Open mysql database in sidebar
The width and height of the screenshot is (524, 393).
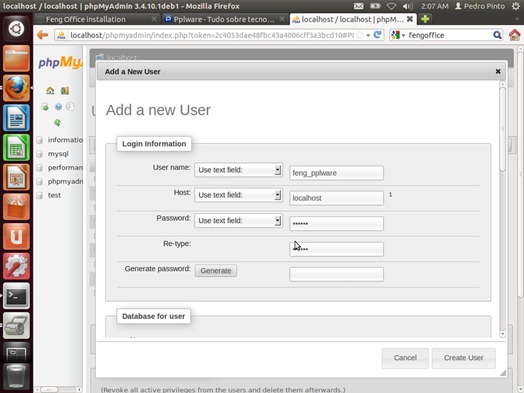point(58,154)
